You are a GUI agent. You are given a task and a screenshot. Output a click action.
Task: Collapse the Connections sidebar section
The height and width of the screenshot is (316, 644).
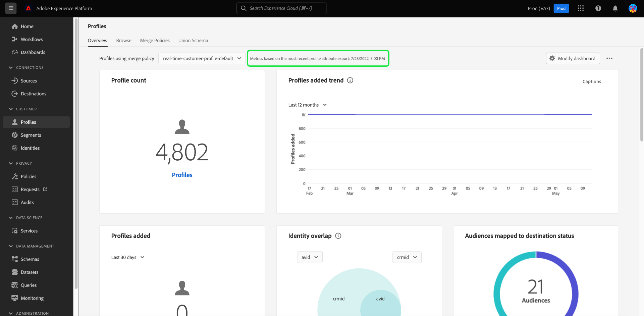[x=11, y=67]
